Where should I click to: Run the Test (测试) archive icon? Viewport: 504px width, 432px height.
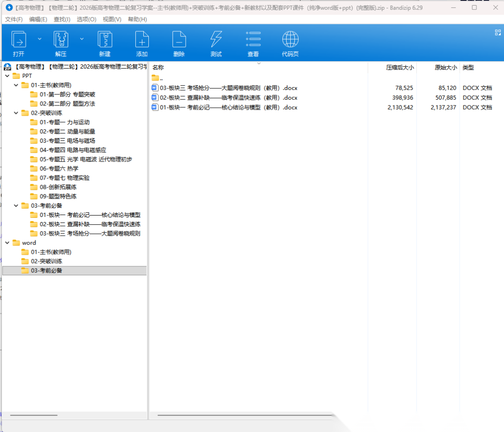[x=216, y=40]
